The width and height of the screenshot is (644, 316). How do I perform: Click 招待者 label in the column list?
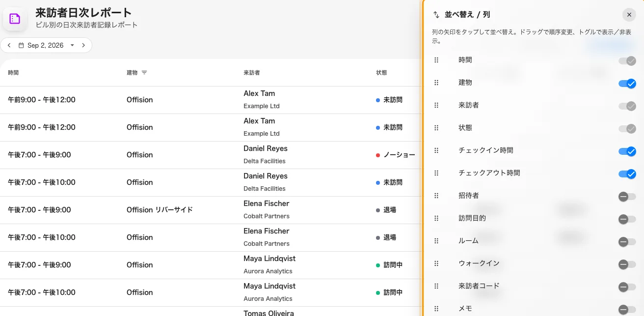(468, 196)
